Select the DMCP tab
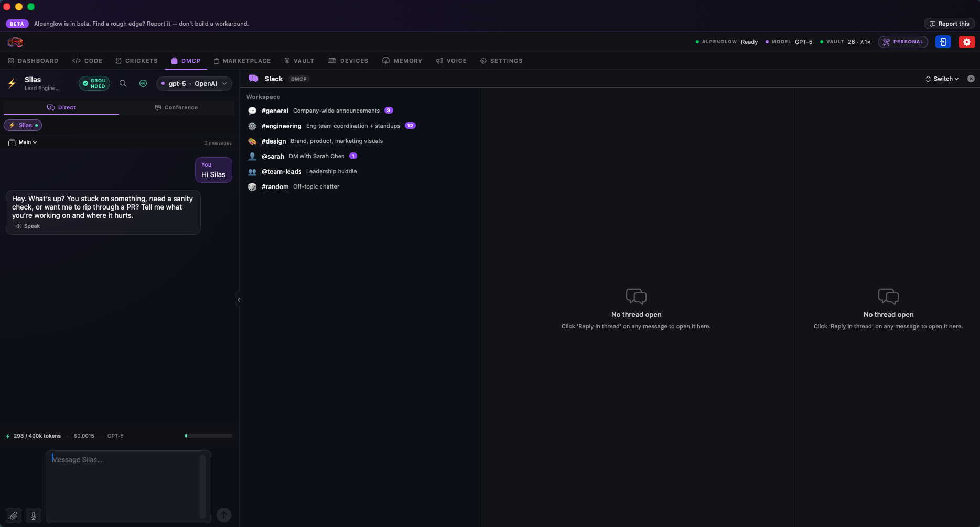Image resolution: width=980 pixels, height=527 pixels. click(186, 61)
